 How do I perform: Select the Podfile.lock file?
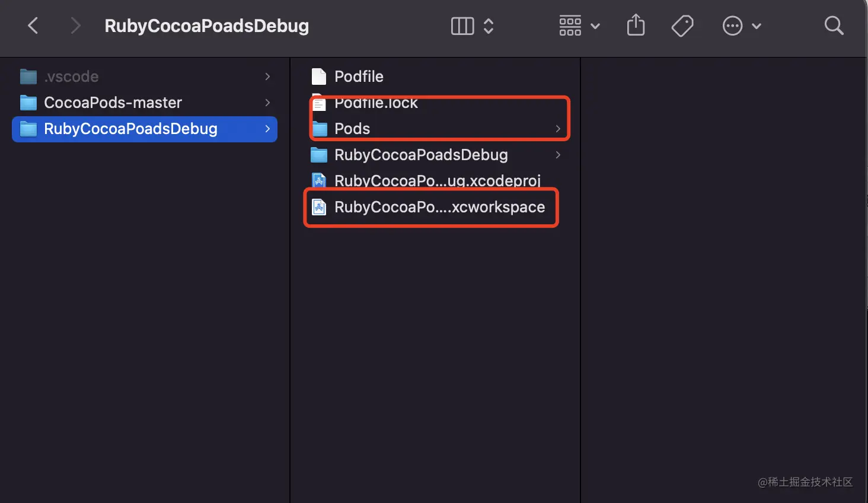pyautogui.click(x=376, y=104)
